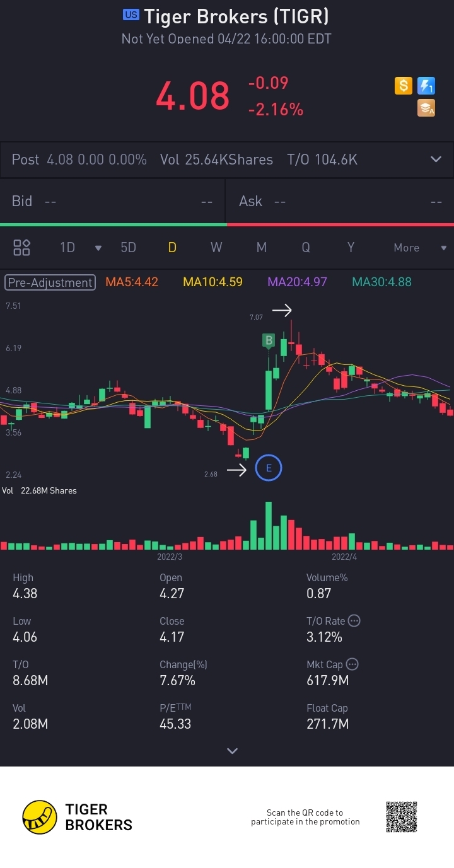Viewport: 454px width, 868px height.
Task: Tap the 2022/4 date axis label
Action: click(344, 557)
